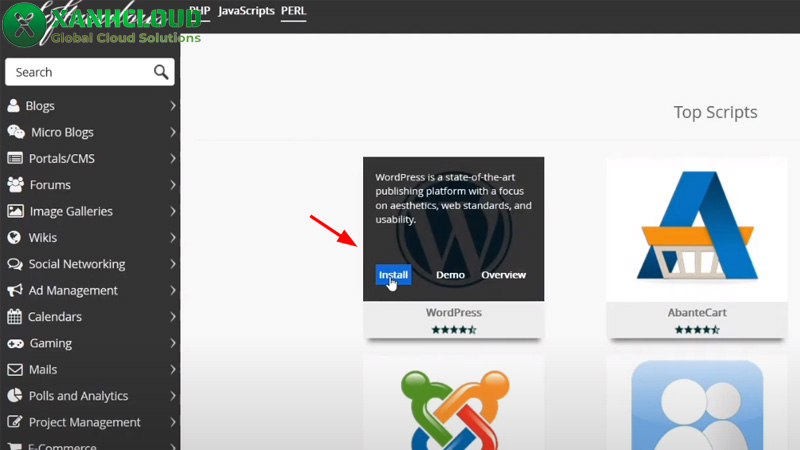The image size is (800, 450).
Task: Expand the Polls and Analytics chevron
Action: [173, 395]
